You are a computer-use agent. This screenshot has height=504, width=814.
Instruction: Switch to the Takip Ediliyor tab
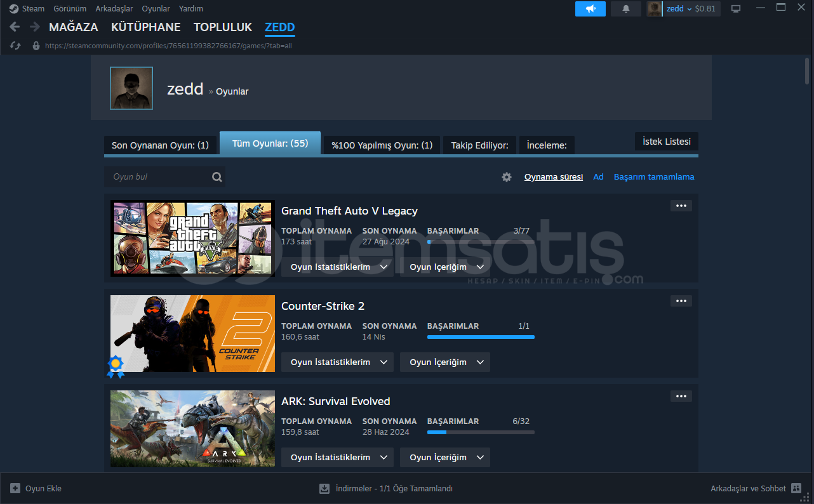coord(479,145)
